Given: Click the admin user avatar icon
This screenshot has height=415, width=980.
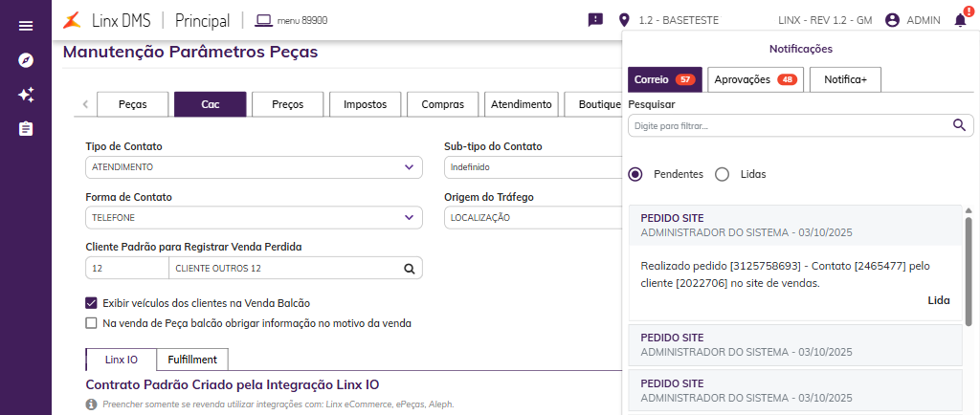Looking at the screenshot, I should pyautogui.click(x=892, y=19).
